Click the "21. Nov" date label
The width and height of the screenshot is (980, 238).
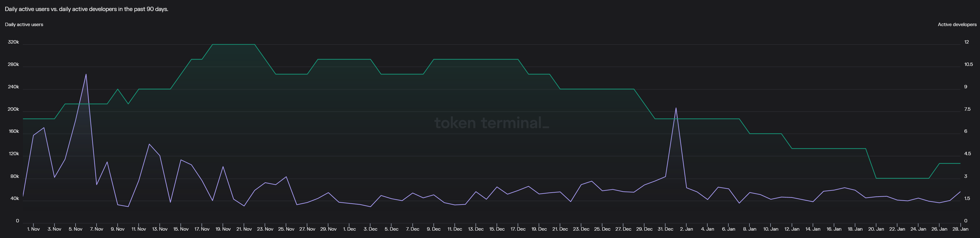pos(244,229)
